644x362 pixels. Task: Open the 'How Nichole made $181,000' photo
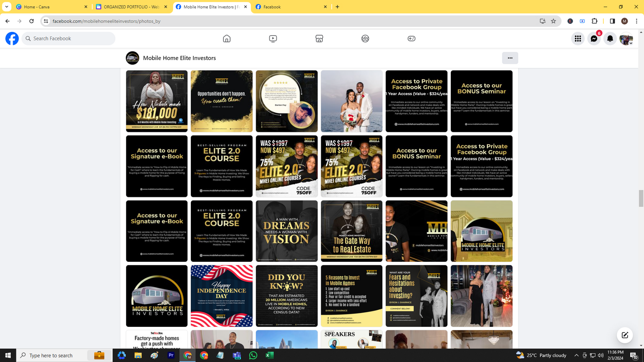pyautogui.click(x=157, y=101)
